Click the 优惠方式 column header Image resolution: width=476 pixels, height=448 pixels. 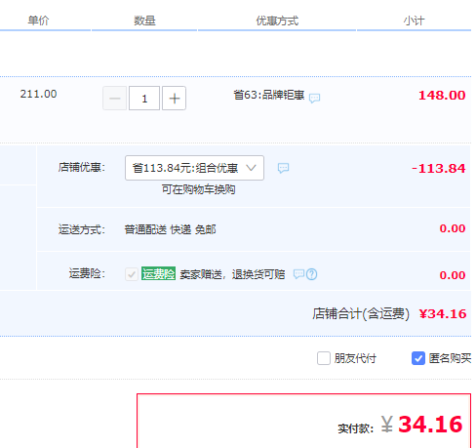277,20
